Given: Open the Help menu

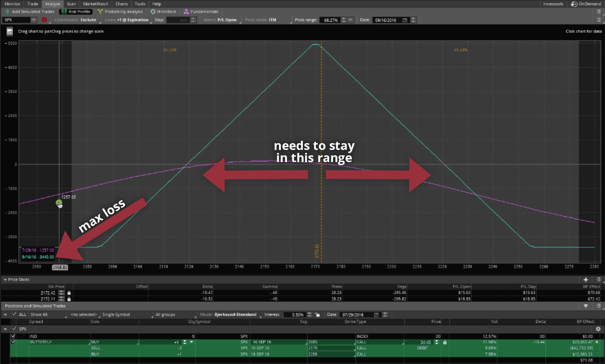Looking at the screenshot, I should click(157, 4).
